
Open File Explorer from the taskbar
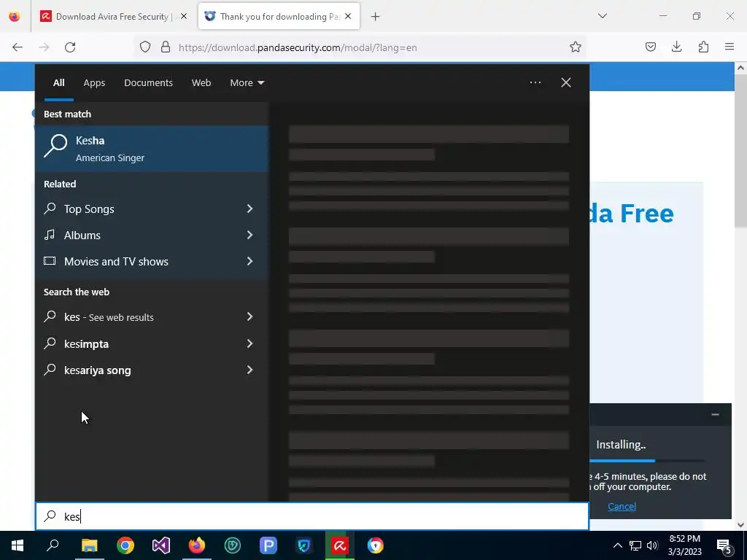[89, 545]
